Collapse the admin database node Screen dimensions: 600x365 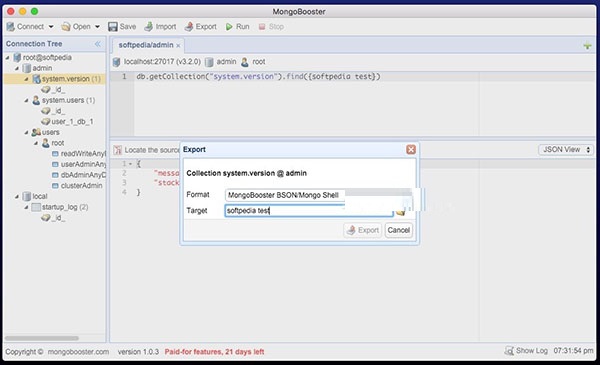(17, 68)
